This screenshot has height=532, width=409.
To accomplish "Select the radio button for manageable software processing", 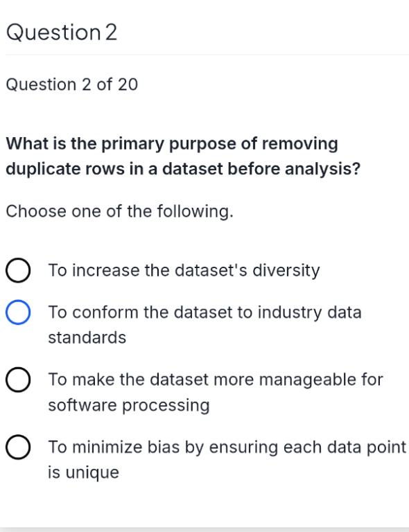I will [18, 380].
